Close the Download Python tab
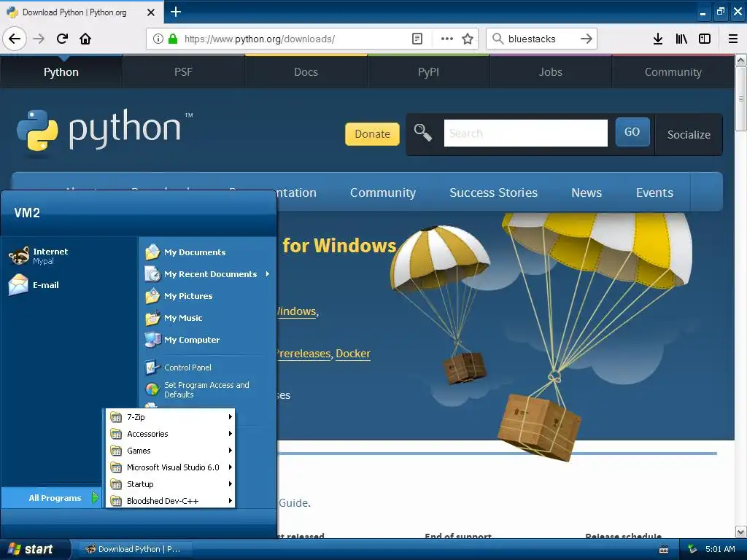Viewport: 747px width, 560px height. coord(151,12)
